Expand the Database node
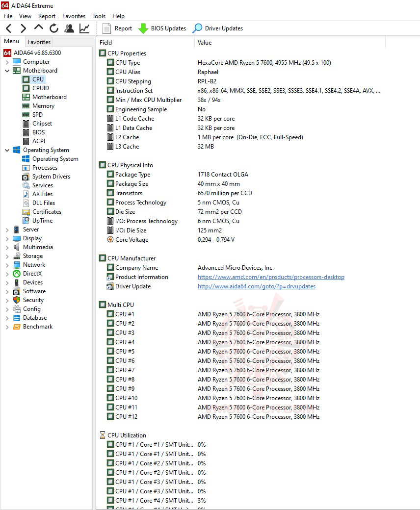Viewport: 420px width, 510px height. click(7, 318)
